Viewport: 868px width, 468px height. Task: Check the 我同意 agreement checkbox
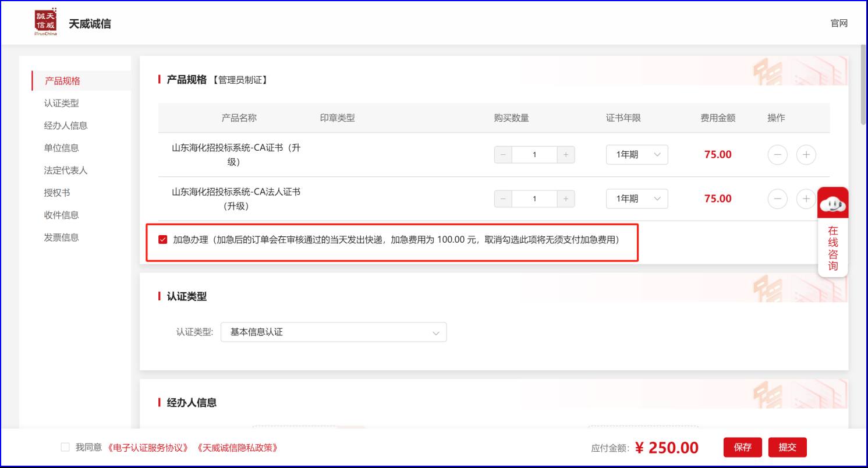(x=65, y=447)
